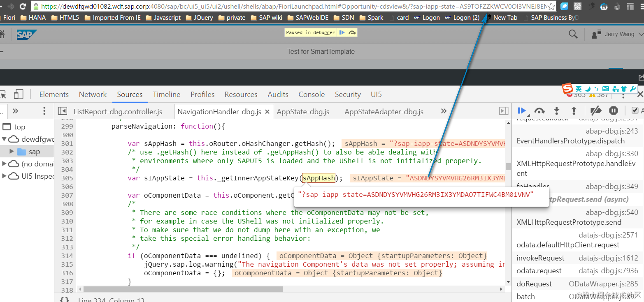Select EventHandlersPrototype.dispatch call frame
This screenshot has width=644, height=302.
tap(577, 136)
